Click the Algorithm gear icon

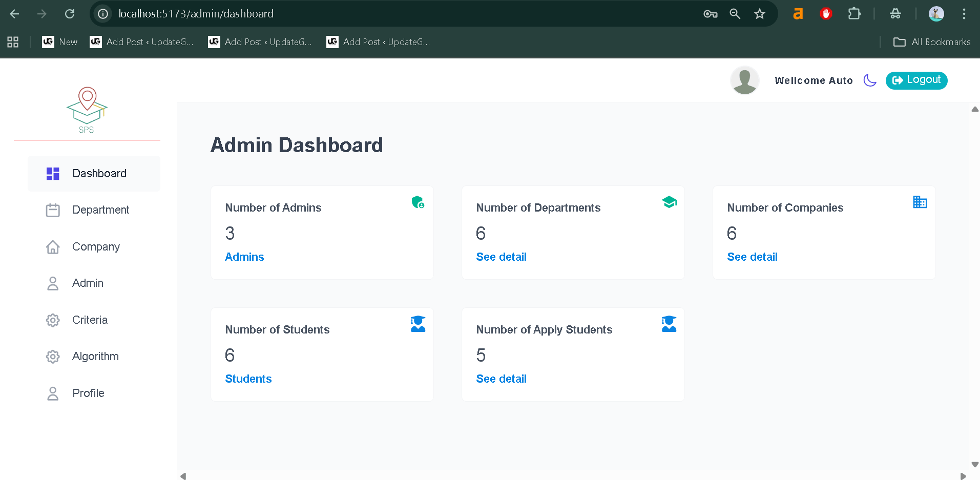tap(53, 357)
